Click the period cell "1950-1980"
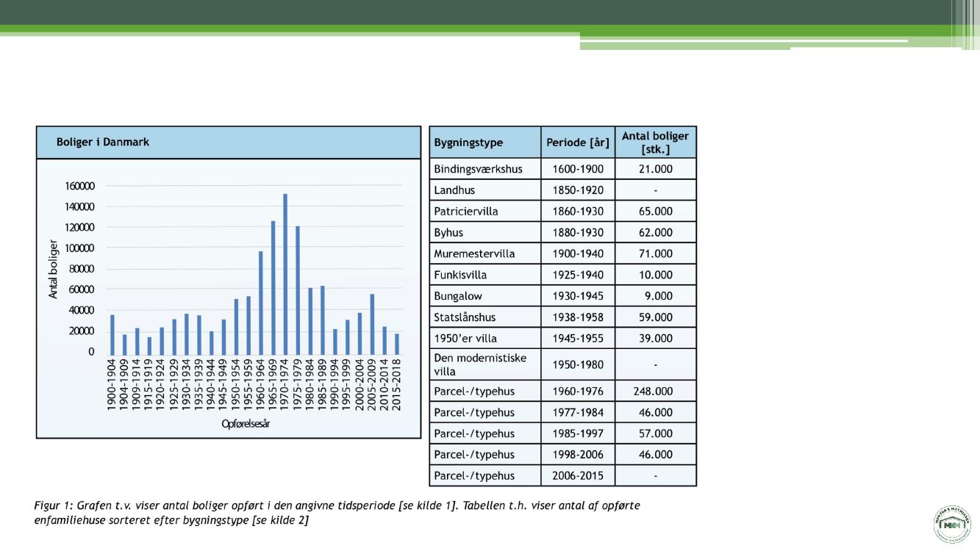Viewport: 980px width, 551px height. coord(578,364)
